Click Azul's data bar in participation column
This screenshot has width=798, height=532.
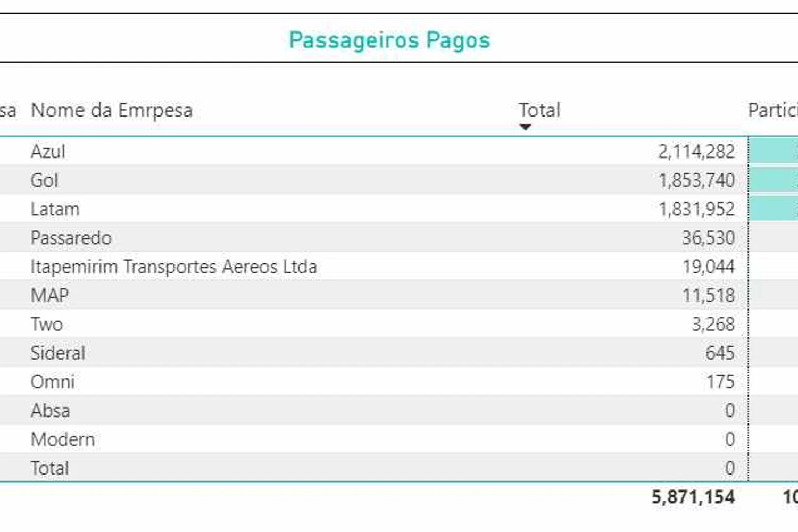pyautogui.click(x=773, y=151)
